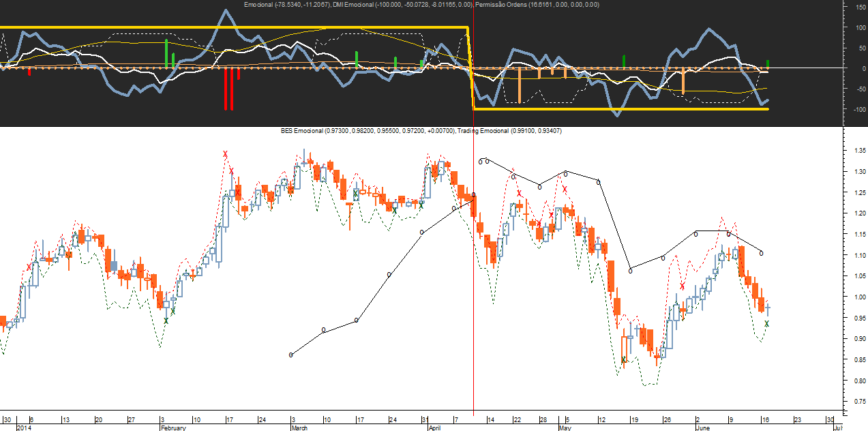Viewport: 868px width, 431px height.
Task: Select the April label on the time axis
Action: tap(434, 428)
